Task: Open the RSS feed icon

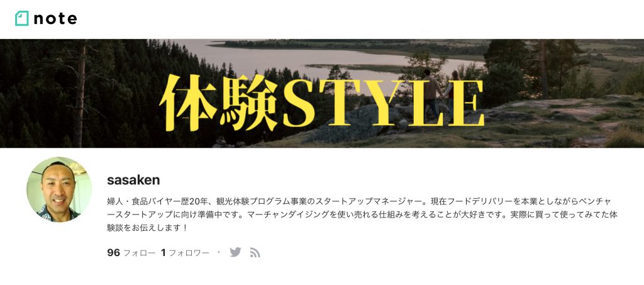Action: coord(255,252)
